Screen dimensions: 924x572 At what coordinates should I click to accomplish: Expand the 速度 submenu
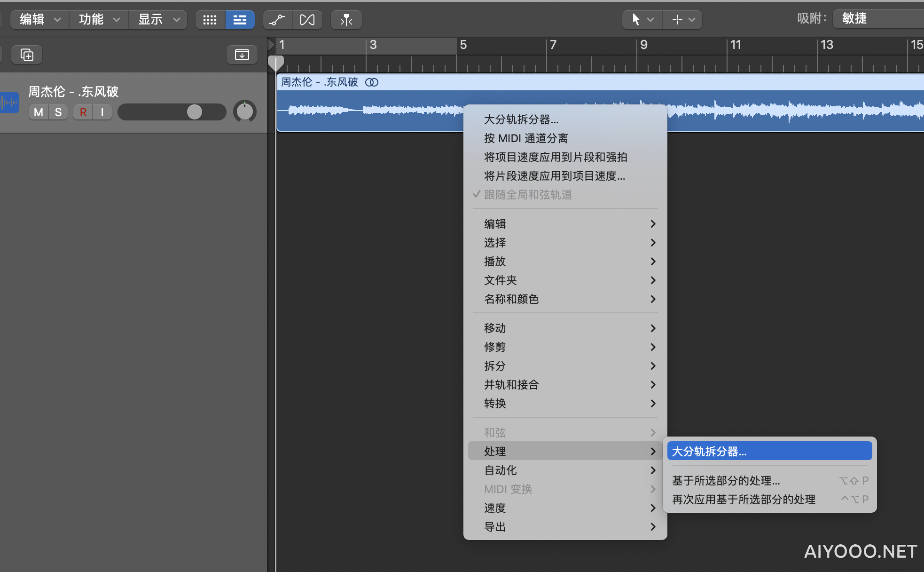[565, 508]
